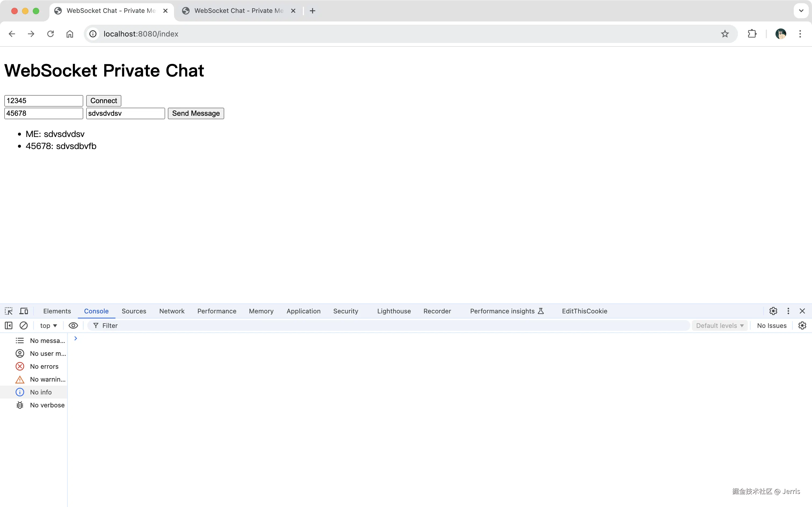Go to the browser home page
Screen dimensions: 812x507
coord(70,34)
